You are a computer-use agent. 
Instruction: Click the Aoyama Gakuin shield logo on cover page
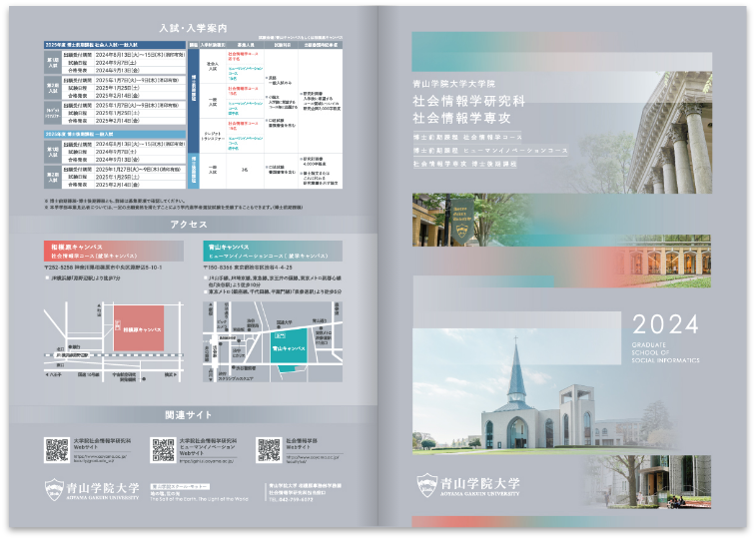(426, 485)
